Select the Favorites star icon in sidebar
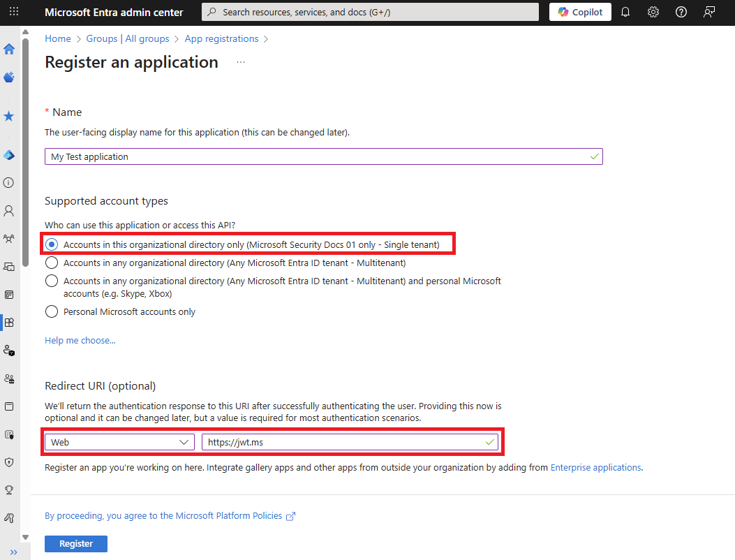735x560 pixels. (9, 116)
